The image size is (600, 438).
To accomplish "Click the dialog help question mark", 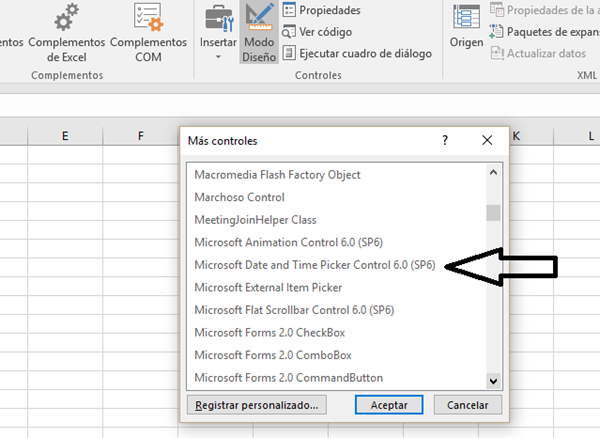I will pos(445,141).
